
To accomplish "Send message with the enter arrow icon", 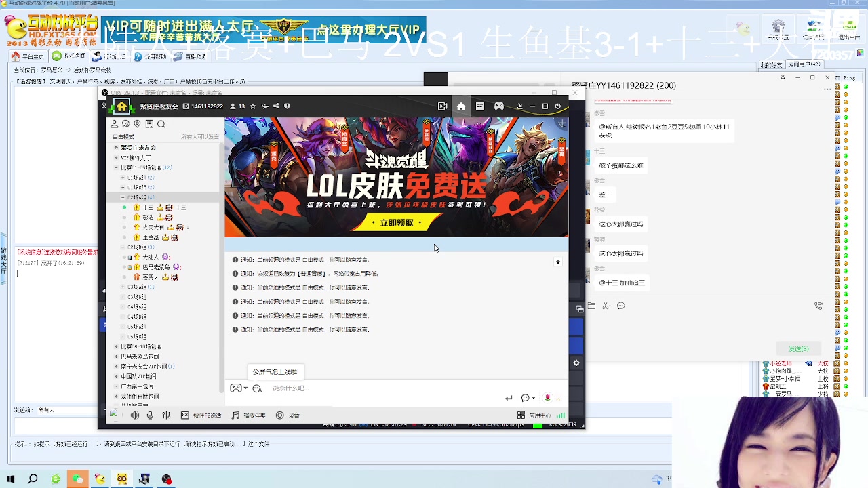I will tap(509, 398).
